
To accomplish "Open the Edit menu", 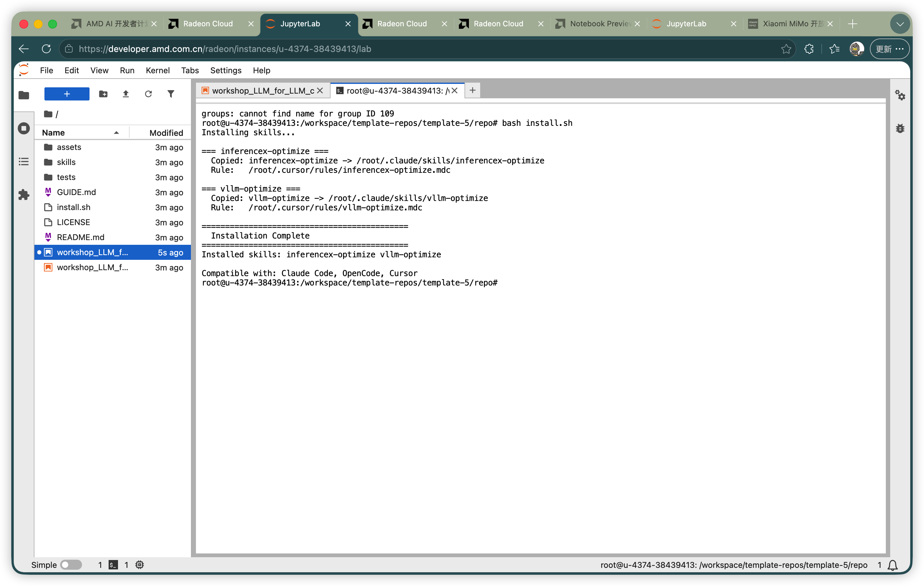I will tap(72, 70).
